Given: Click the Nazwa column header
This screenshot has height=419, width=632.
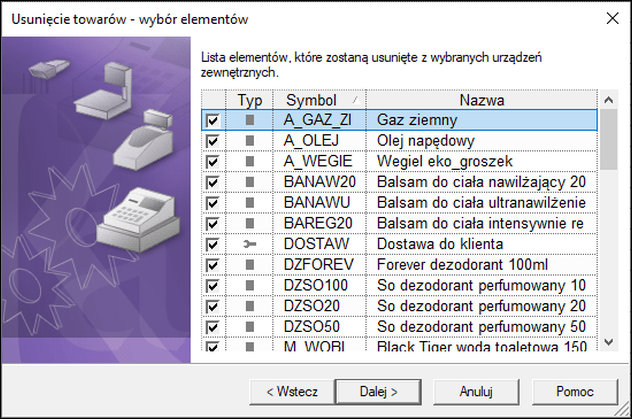Looking at the screenshot, I should tap(481, 100).
